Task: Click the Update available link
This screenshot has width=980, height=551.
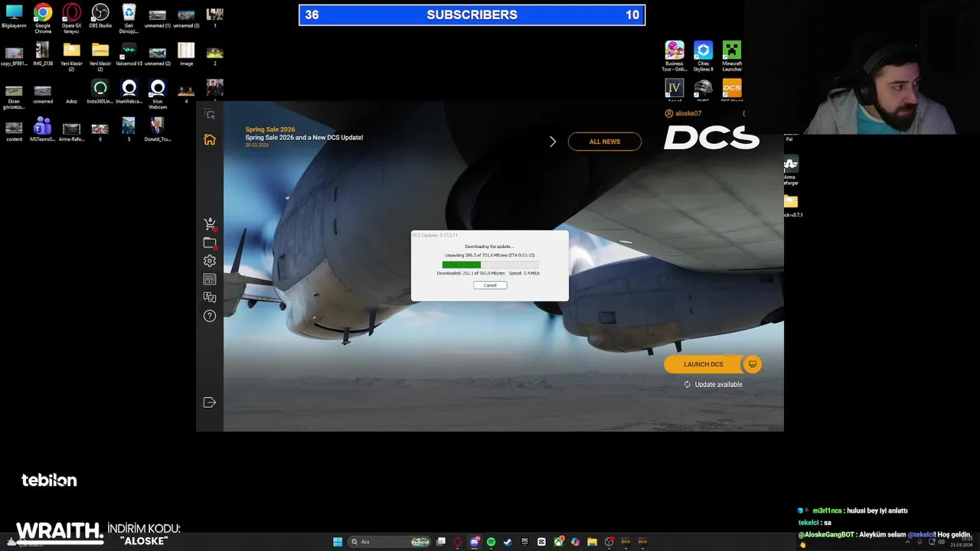Action: point(718,384)
